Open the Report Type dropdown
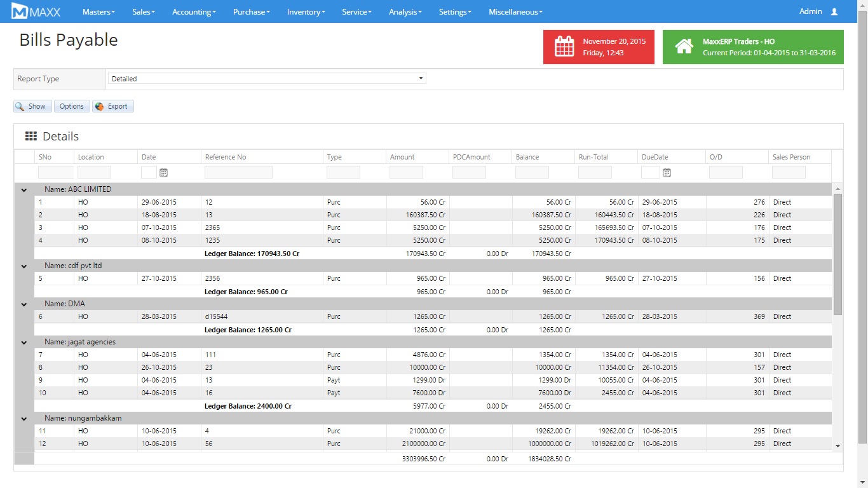Screen dimensions: 868x488 (267, 79)
